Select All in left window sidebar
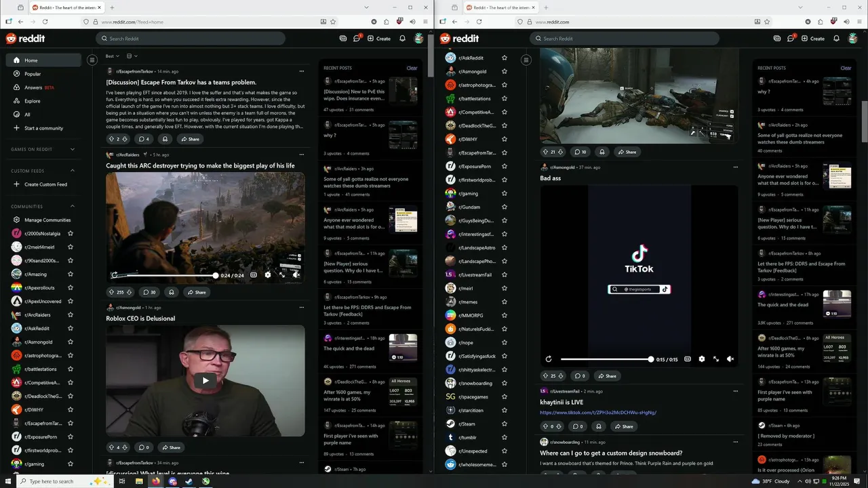868x488 pixels. point(43,115)
